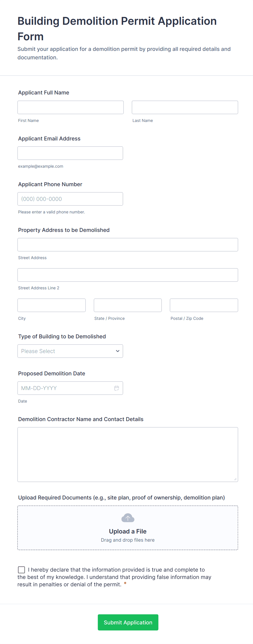This screenshot has height=644, width=253.
Task: Click the Upload a File area
Action: tap(128, 531)
